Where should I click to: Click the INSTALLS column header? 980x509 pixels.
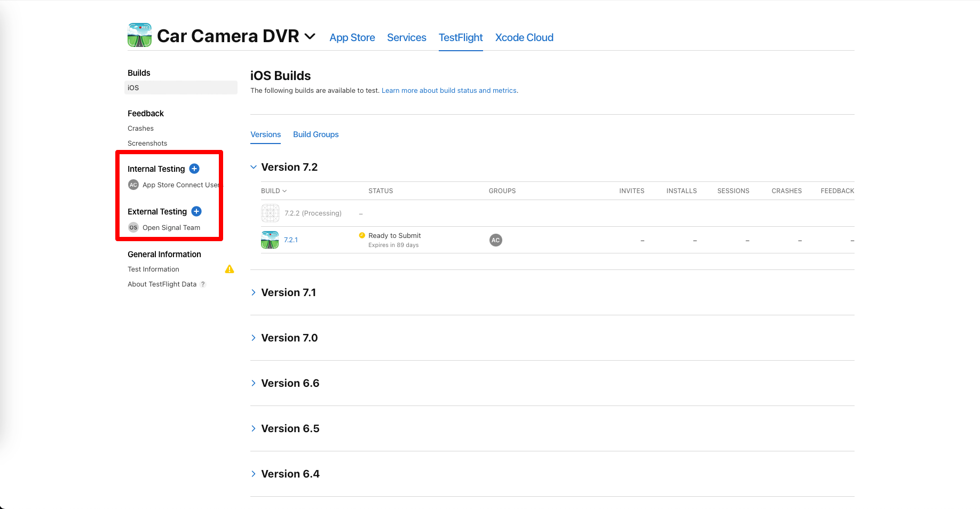point(682,191)
